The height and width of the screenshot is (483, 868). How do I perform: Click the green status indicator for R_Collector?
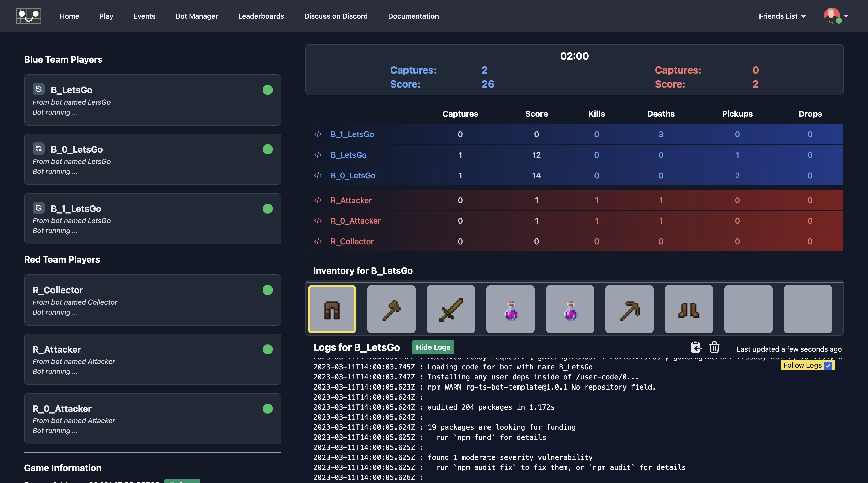coord(267,290)
